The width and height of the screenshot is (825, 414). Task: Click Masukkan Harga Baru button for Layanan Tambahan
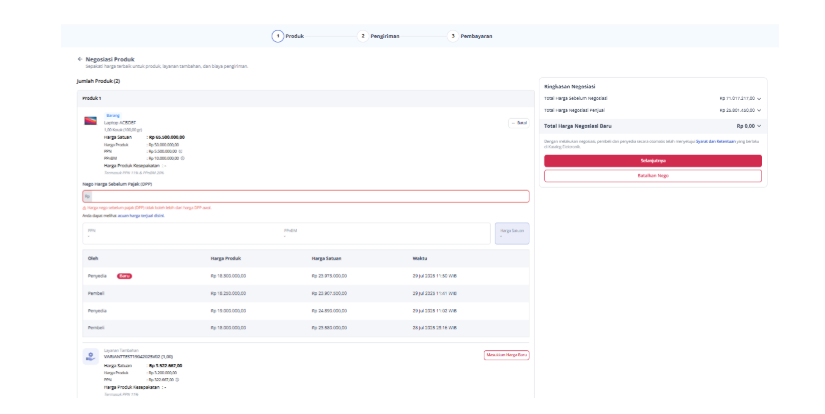507,356
